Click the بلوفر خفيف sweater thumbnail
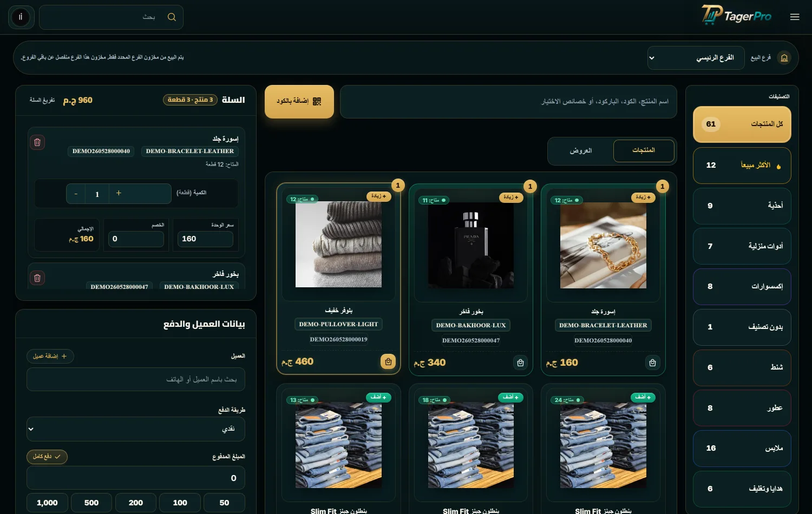This screenshot has height=514, width=812. pos(338,245)
